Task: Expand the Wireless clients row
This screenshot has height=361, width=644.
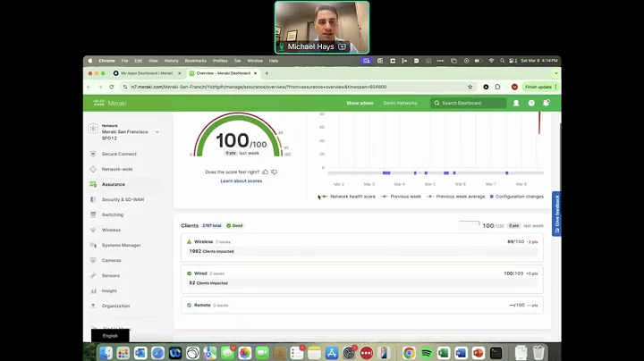Action: (x=362, y=247)
